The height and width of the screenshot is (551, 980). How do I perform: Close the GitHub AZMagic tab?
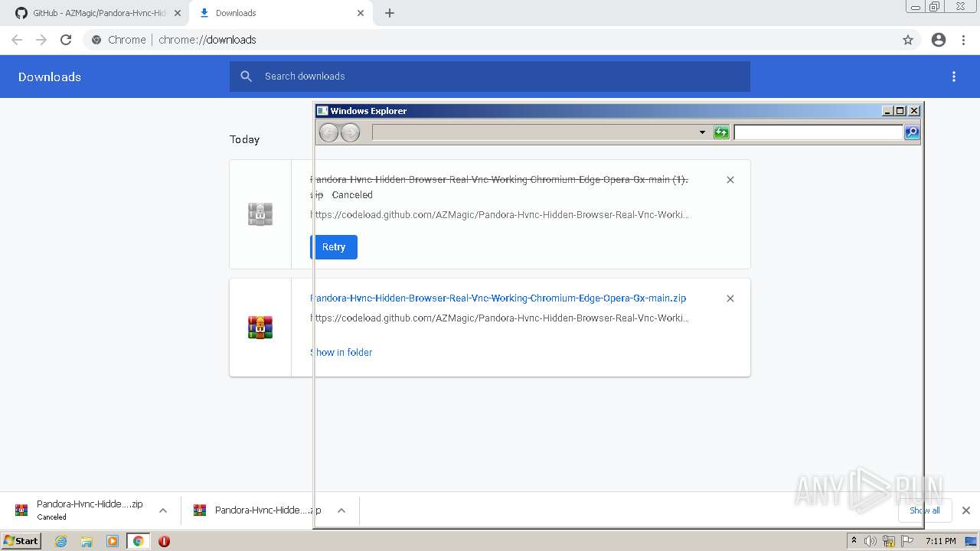click(x=178, y=13)
